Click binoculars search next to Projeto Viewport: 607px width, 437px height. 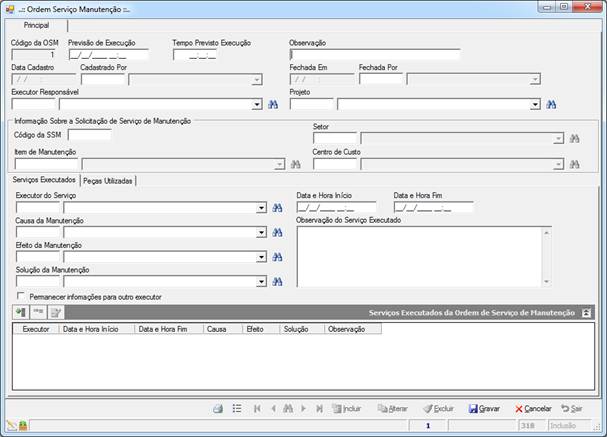[x=551, y=105]
